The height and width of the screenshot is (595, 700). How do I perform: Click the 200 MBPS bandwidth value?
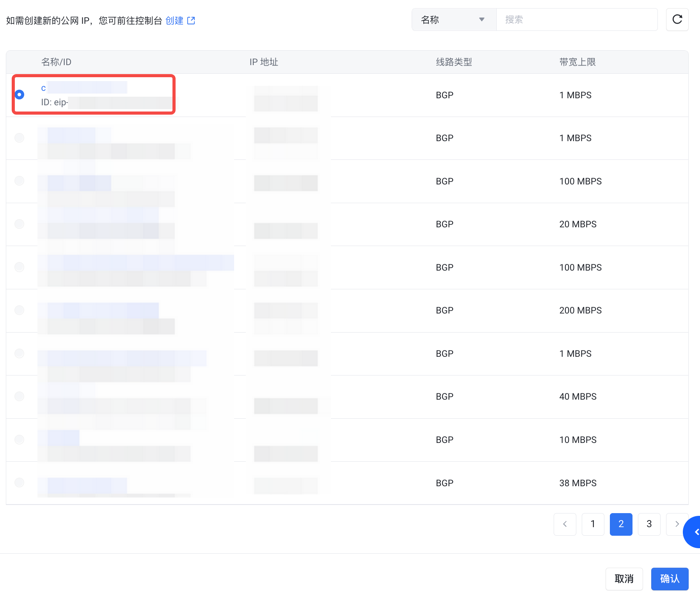[581, 310]
